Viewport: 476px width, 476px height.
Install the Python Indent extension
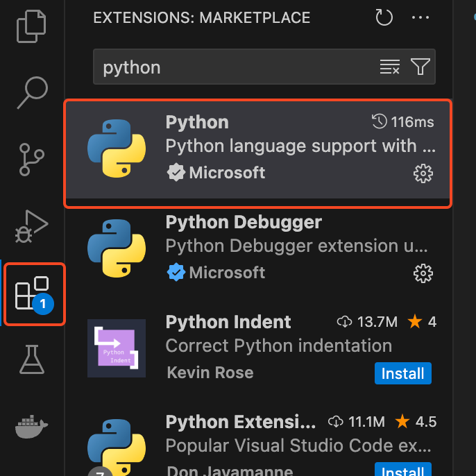click(x=402, y=373)
